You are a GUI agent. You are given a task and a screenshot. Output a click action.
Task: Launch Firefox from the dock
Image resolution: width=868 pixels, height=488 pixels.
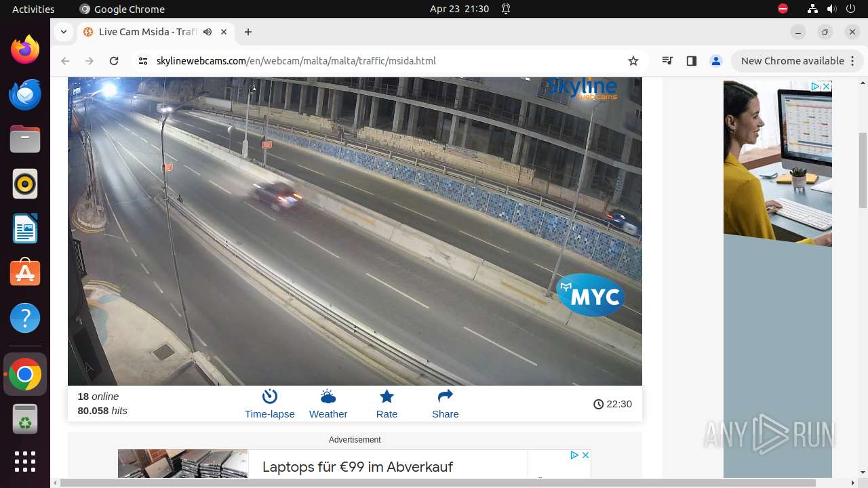(x=25, y=49)
